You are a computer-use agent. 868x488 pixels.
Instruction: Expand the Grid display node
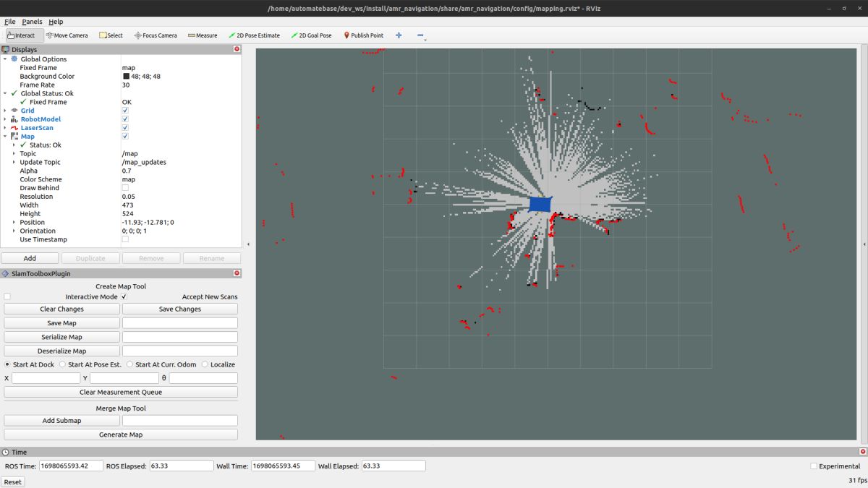coord(5,111)
